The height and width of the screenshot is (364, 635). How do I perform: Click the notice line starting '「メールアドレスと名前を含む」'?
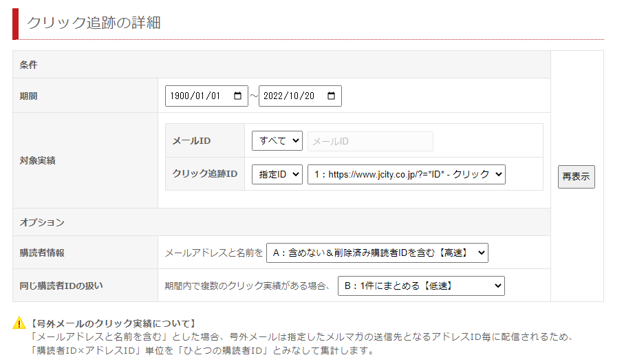tap(302, 337)
